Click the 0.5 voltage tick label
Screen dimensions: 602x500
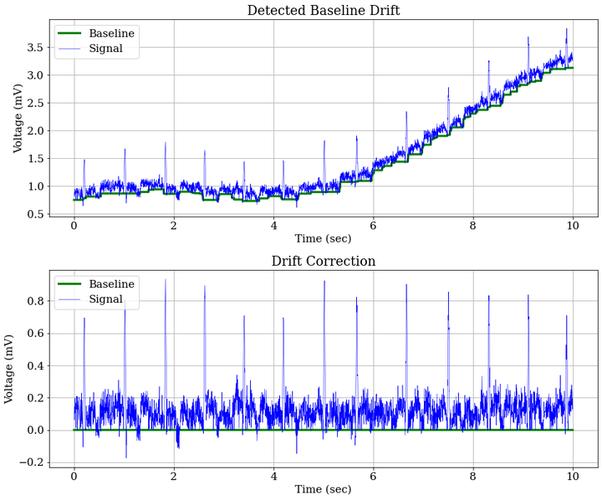tap(35, 214)
